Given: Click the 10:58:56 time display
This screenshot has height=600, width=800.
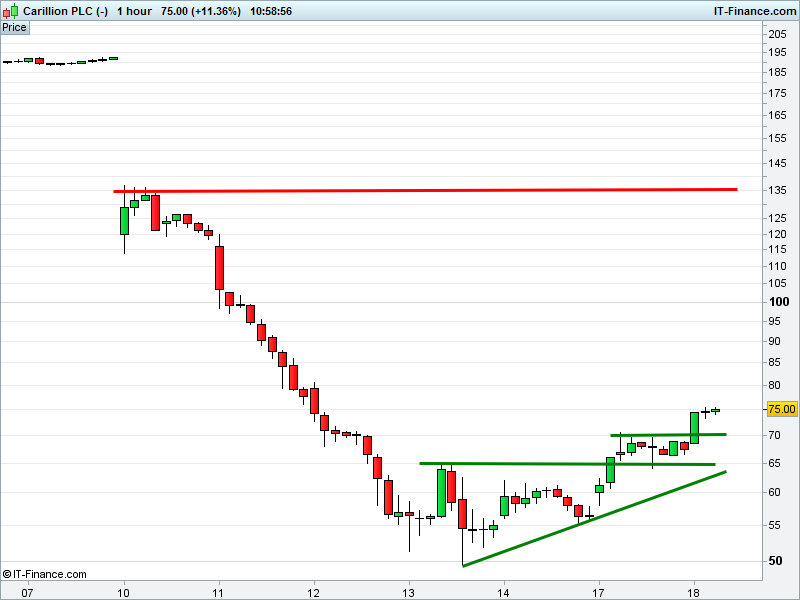Looking at the screenshot, I should pos(271,11).
